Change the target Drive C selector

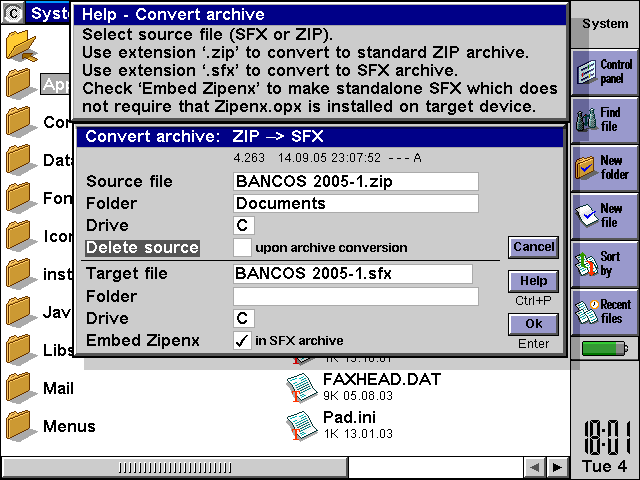tap(244, 318)
